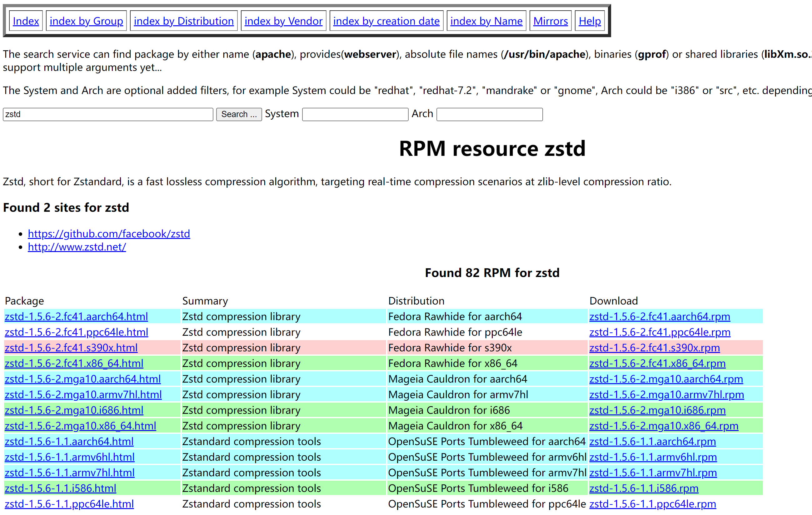Open zstd-1.5.6-2.fc41.aarch64.html

click(76, 316)
